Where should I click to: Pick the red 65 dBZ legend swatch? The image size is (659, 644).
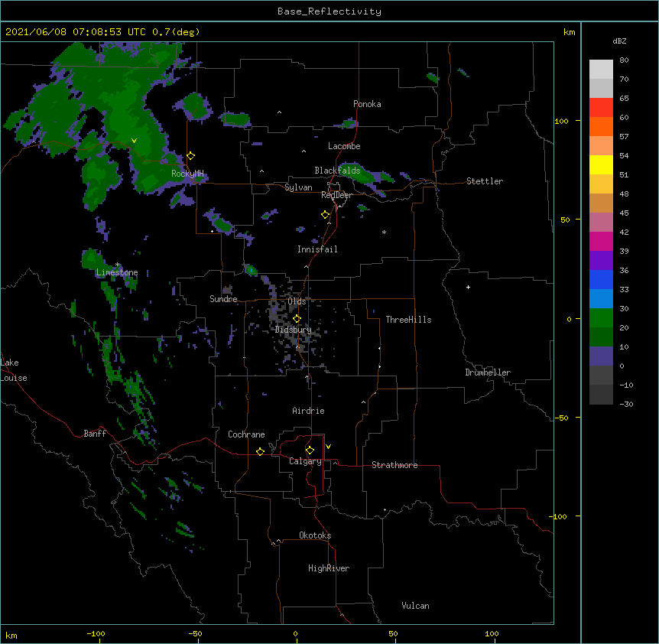click(x=601, y=107)
